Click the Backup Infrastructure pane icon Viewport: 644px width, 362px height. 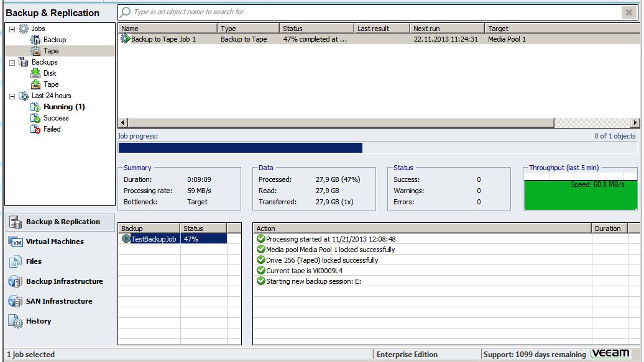click(x=16, y=281)
